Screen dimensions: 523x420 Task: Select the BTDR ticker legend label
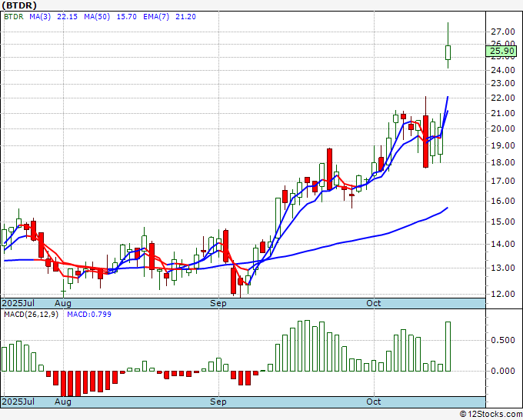click(x=14, y=17)
